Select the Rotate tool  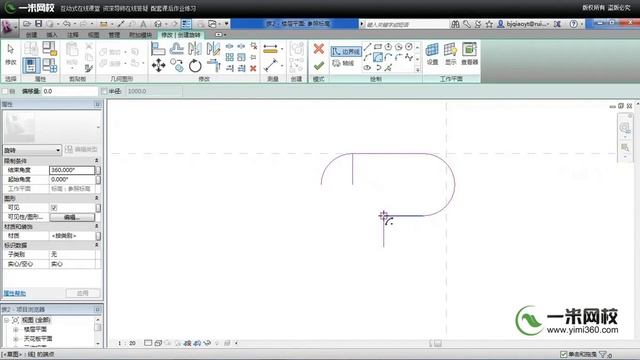coord(195,65)
